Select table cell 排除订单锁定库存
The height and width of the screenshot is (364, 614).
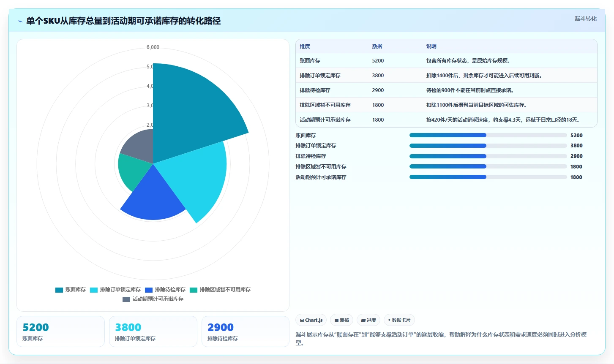pyautogui.click(x=320, y=76)
